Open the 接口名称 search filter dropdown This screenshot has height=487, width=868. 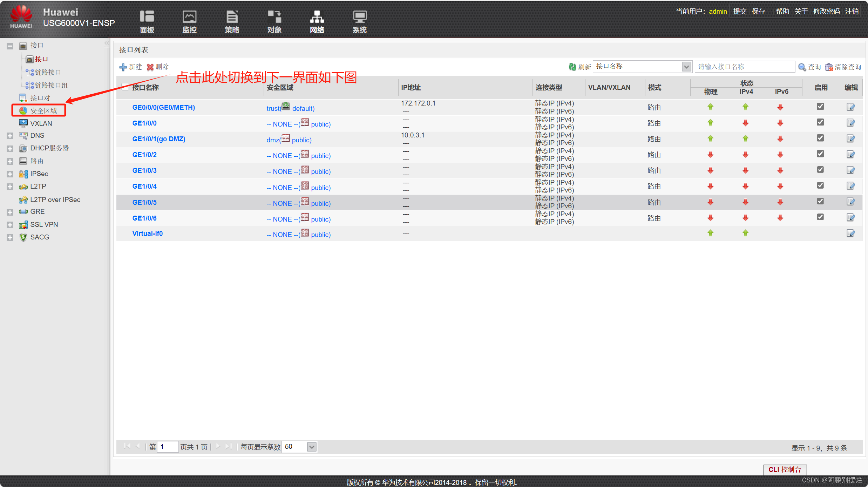point(686,67)
